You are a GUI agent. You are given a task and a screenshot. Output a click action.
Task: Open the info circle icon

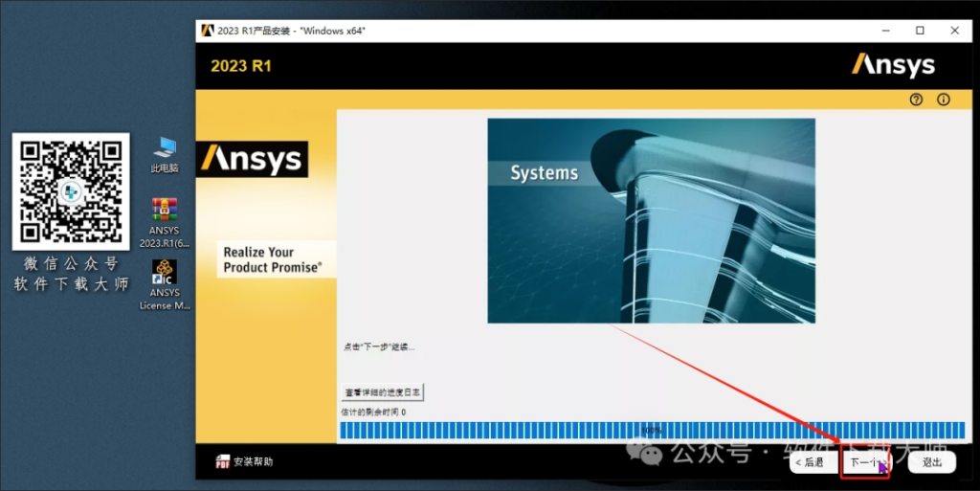coord(944,100)
